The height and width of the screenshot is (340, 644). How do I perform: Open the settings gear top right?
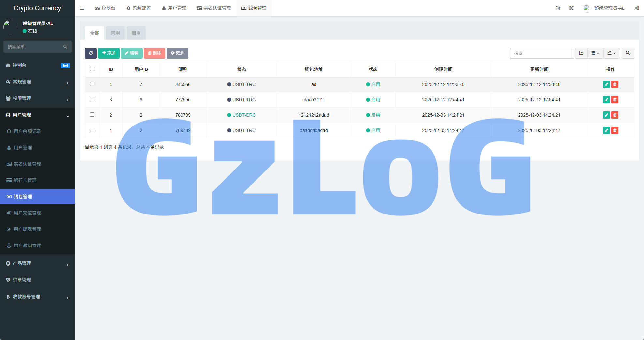click(637, 8)
